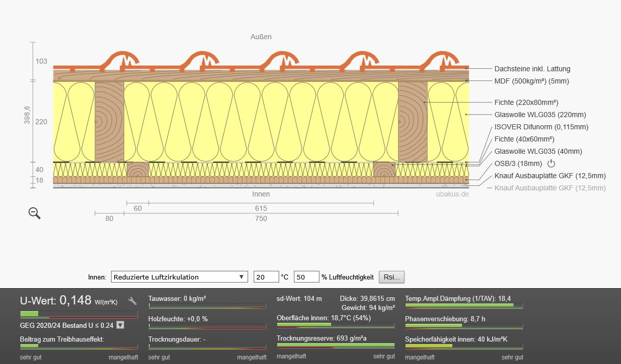The height and width of the screenshot is (364, 621).
Task: Select the Fichte (220x80mm²) layer label
Action: click(526, 102)
